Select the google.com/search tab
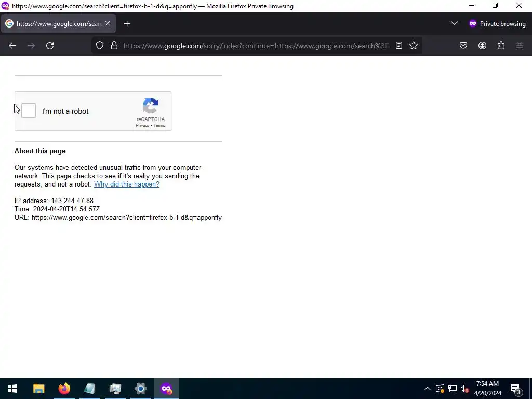Image resolution: width=532 pixels, height=399 pixels. click(x=58, y=23)
